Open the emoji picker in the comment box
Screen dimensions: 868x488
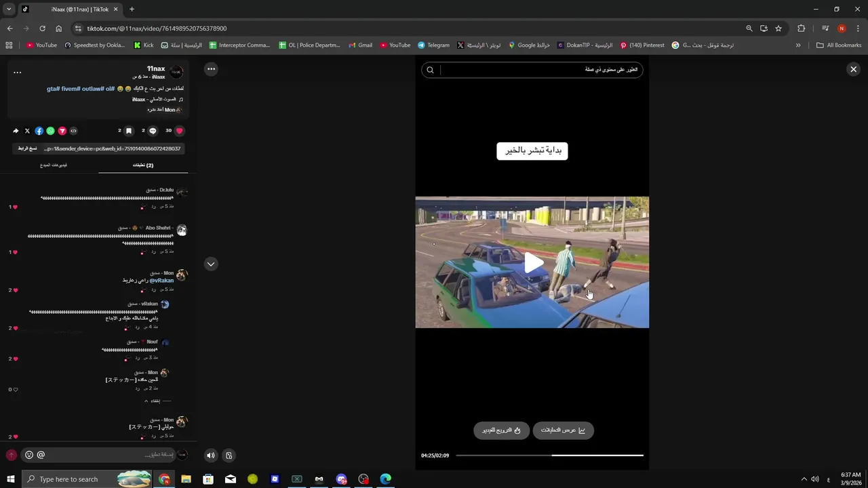29,455
